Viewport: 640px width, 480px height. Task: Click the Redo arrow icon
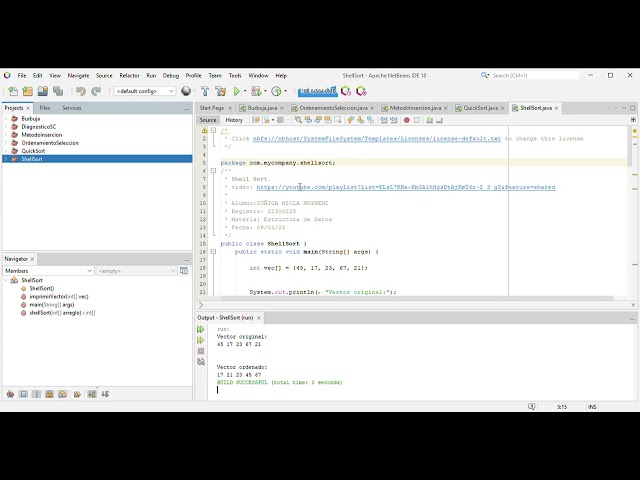coord(96,91)
